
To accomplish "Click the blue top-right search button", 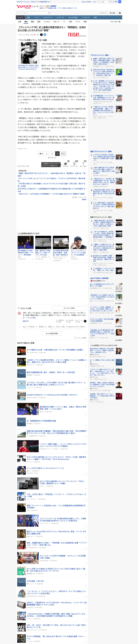I will click(x=120, y=2).
